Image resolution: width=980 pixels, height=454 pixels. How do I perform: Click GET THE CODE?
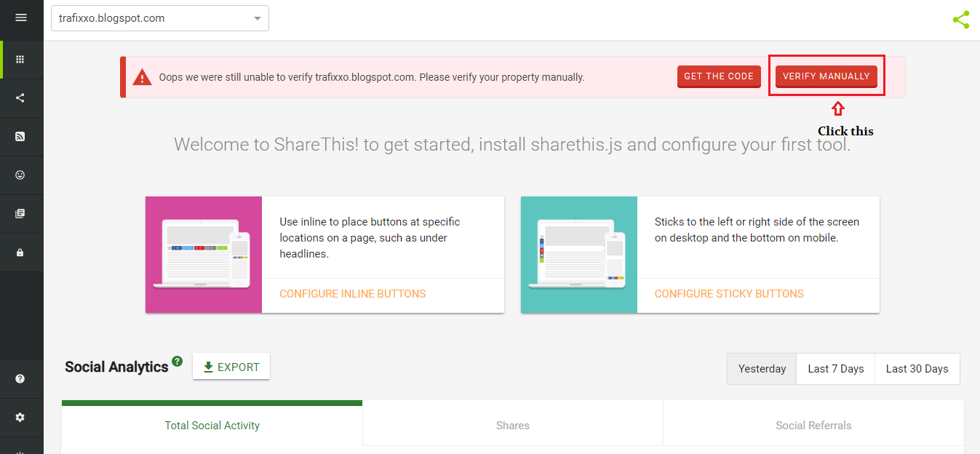(719, 76)
